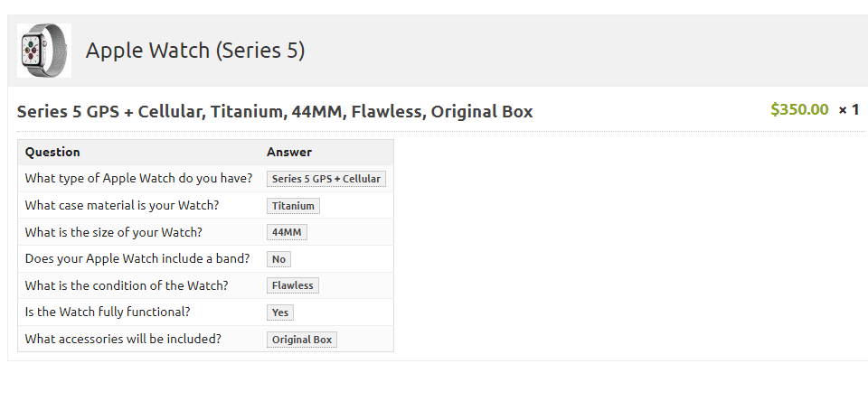
Task: Click the question about type of Apple Watch
Action: [138, 179]
